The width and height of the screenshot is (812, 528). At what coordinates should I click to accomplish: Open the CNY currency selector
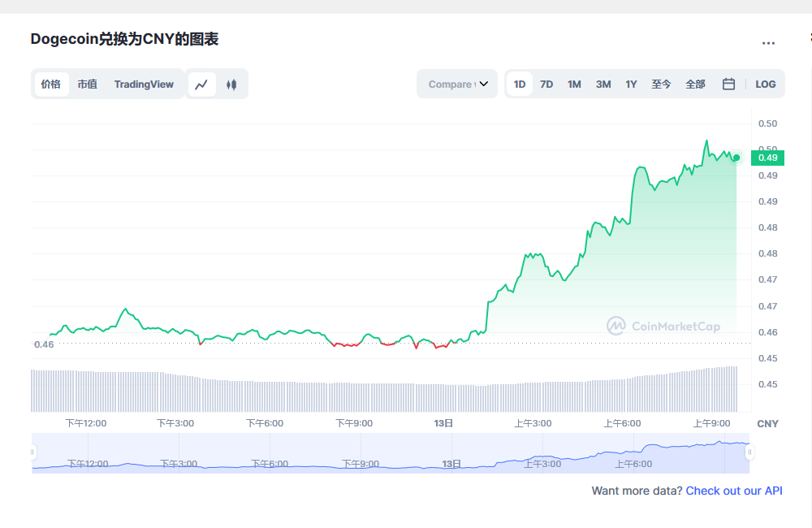coord(767,423)
